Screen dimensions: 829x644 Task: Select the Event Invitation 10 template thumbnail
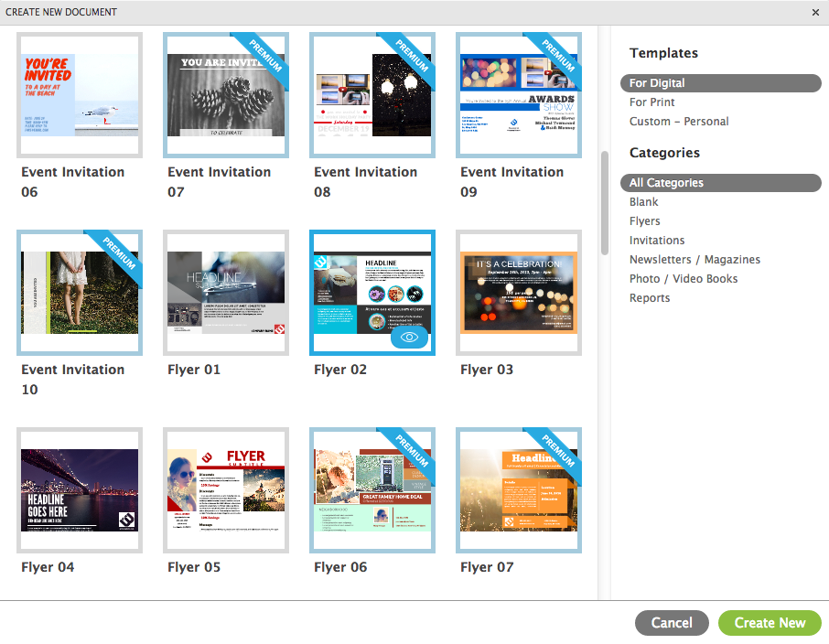[x=80, y=293]
